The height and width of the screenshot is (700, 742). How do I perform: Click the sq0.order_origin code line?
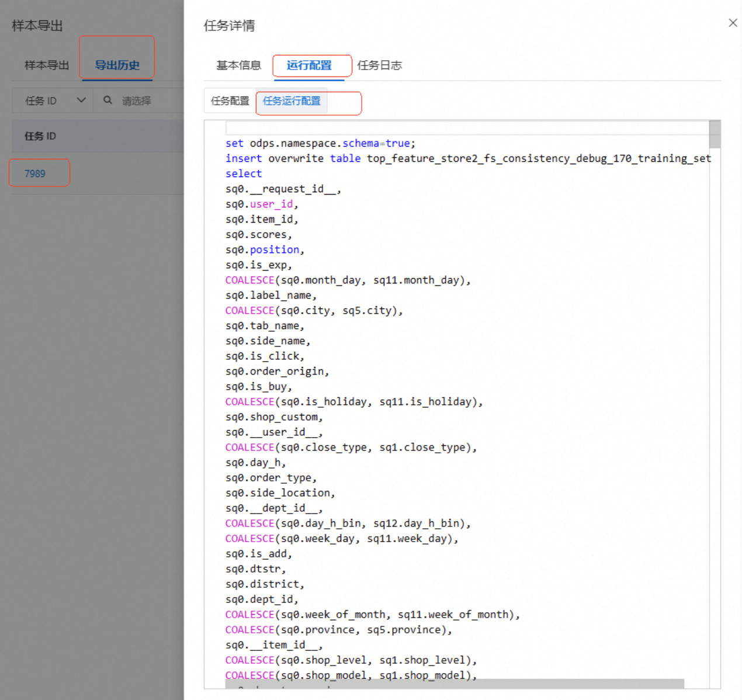(277, 371)
